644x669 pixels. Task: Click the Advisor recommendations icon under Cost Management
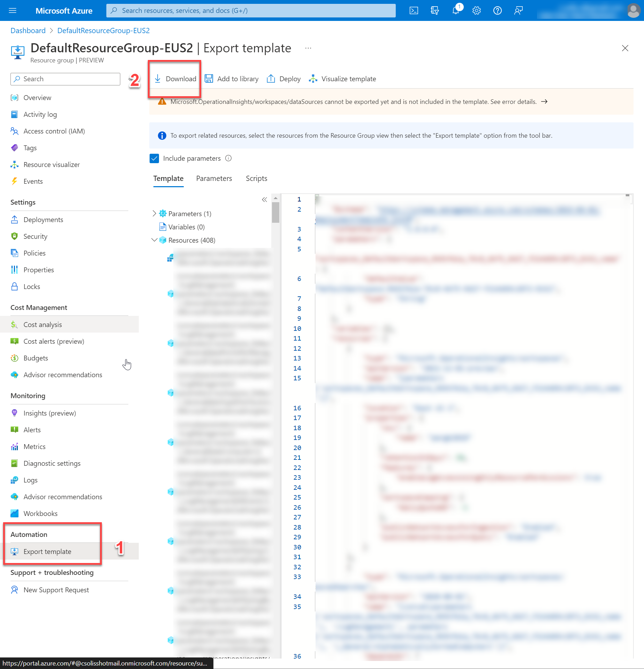[14, 375]
